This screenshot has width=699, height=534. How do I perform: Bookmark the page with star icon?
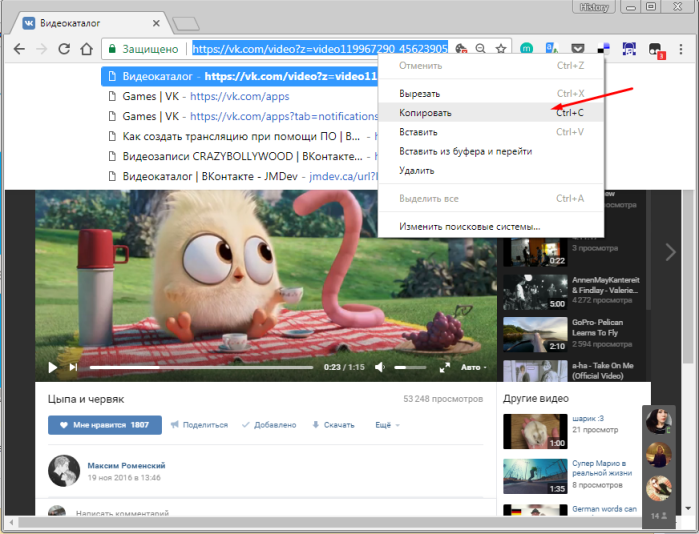click(501, 49)
